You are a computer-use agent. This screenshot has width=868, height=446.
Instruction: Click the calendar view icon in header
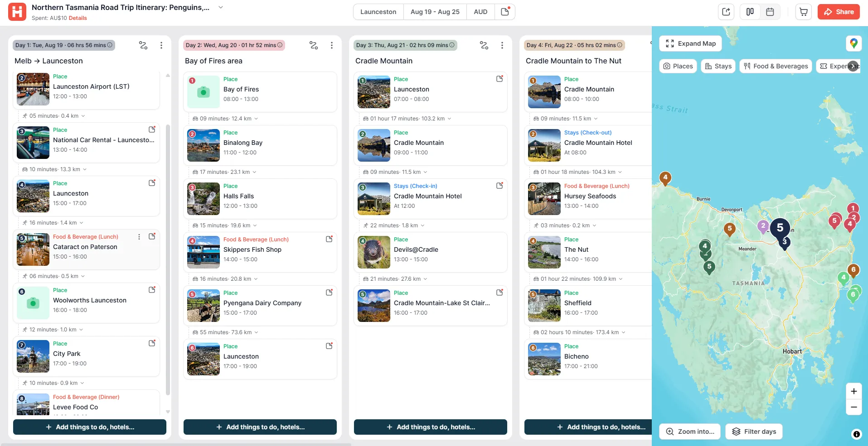point(770,12)
